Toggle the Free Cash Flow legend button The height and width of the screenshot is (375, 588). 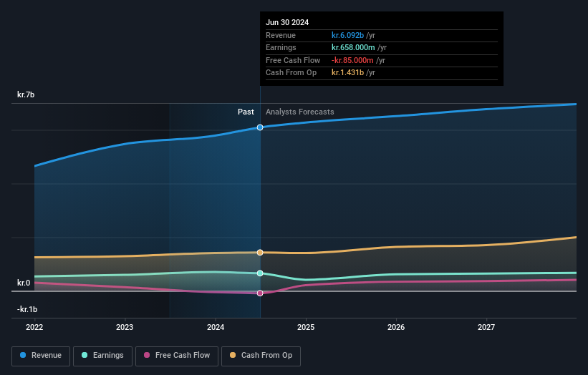point(177,356)
